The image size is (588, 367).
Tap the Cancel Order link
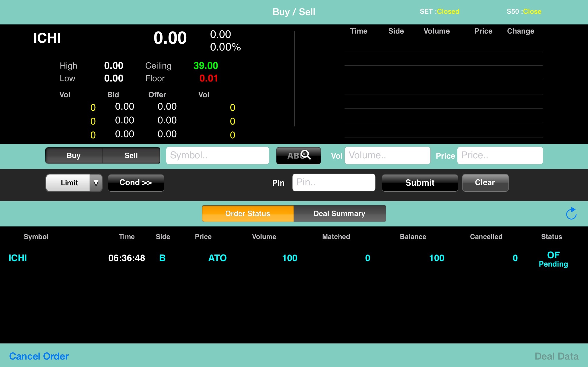[39, 356]
